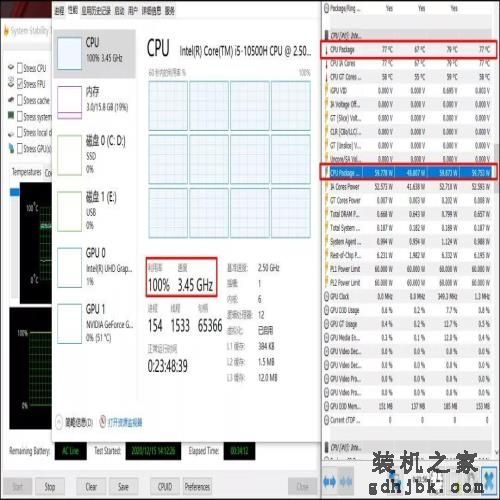Viewport: 500px width, 500px height.
Task: Collapse the upper CPU [#0] Intel sensor group in HWiNFO
Action: tap(327, 35)
